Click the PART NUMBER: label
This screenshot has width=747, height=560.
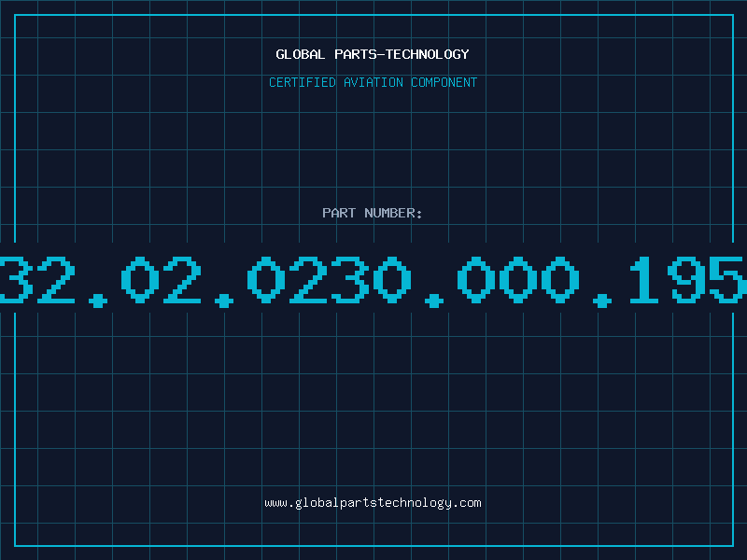pyautogui.click(x=373, y=213)
